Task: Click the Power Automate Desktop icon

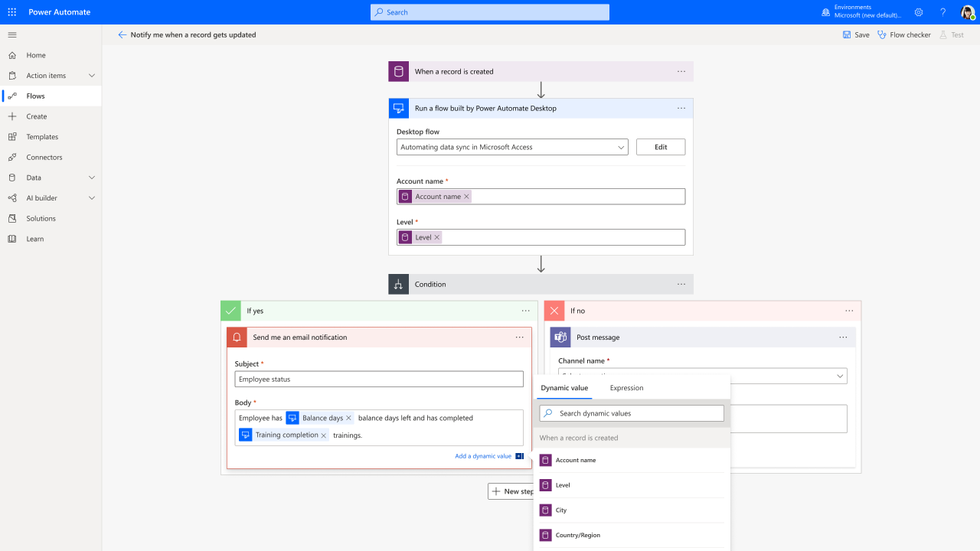Action: [x=399, y=108]
